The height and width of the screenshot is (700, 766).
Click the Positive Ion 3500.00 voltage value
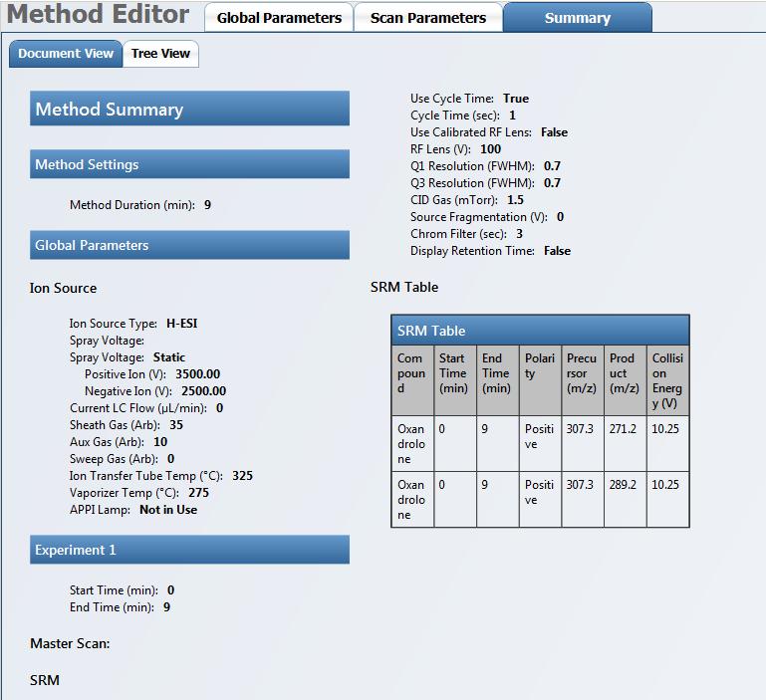point(197,374)
